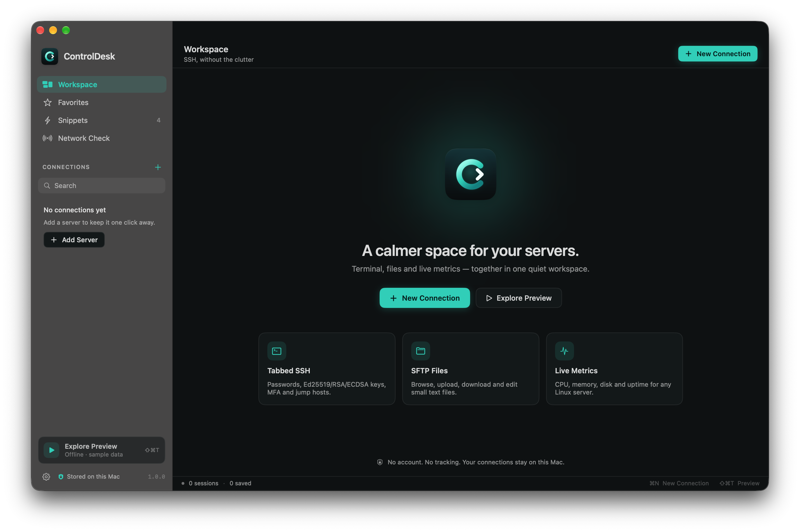800x532 pixels.
Task: Open the sidebar Explore Preview card
Action: 101,450
